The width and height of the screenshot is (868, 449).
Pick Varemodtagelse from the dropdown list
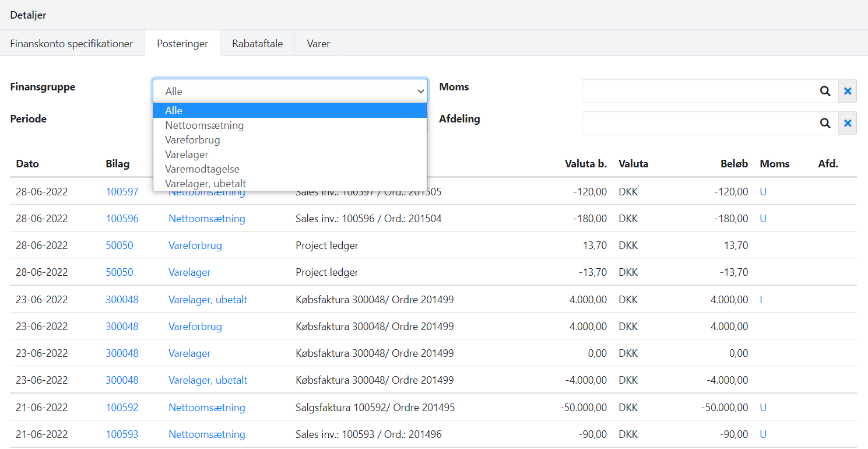(290, 169)
